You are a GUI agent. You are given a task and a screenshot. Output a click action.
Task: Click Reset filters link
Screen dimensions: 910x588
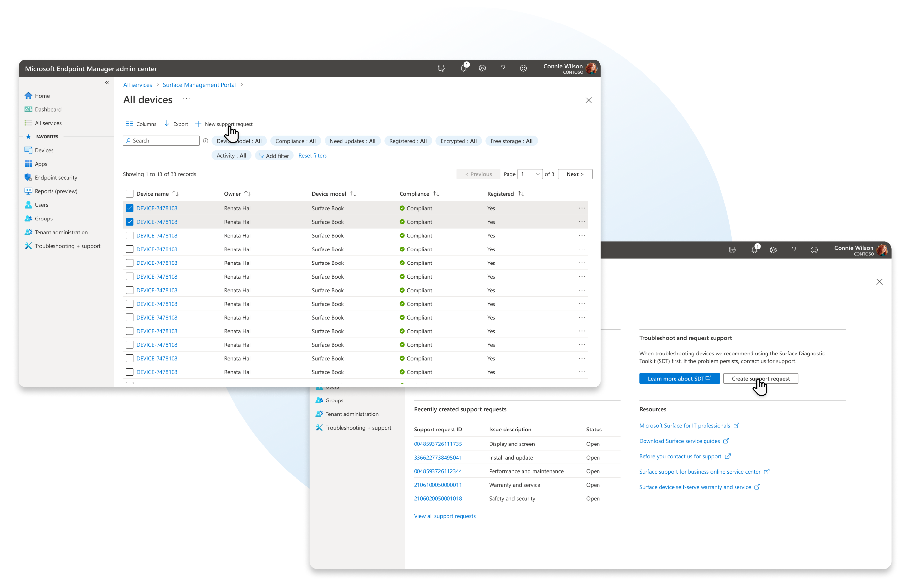pos(312,156)
